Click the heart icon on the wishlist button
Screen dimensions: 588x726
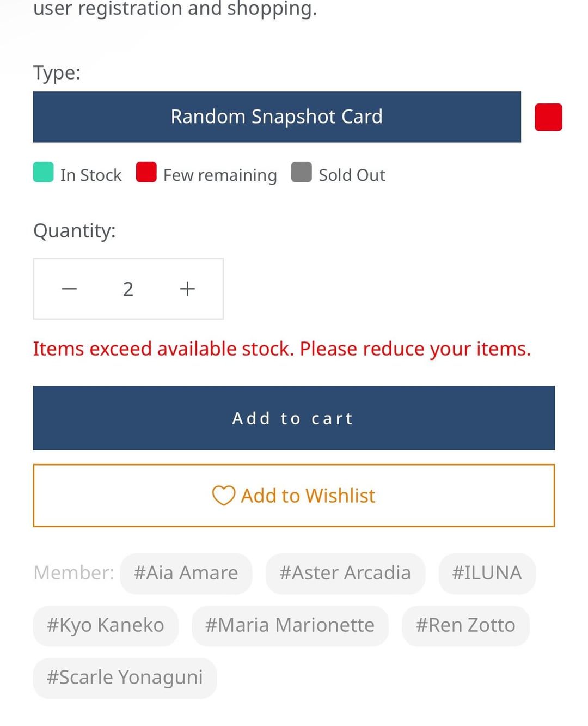223,496
